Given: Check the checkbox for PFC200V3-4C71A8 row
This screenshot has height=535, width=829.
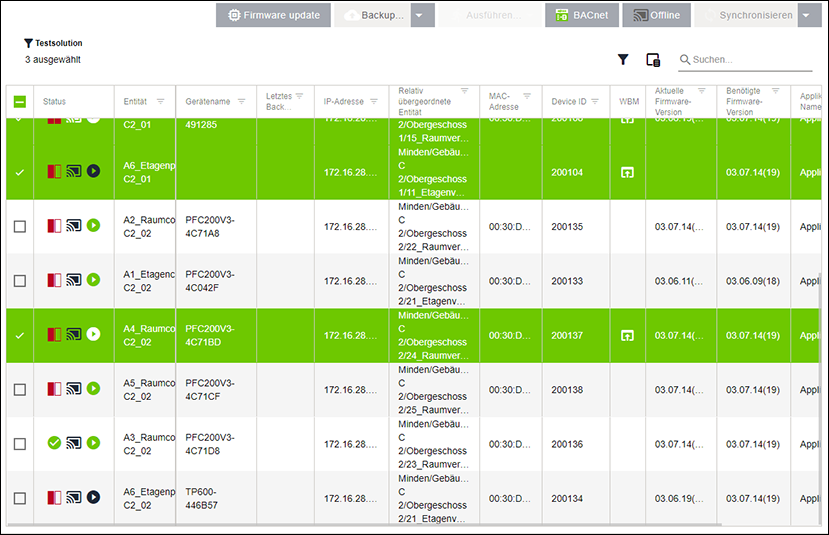Looking at the screenshot, I should (x=20, y=227).
